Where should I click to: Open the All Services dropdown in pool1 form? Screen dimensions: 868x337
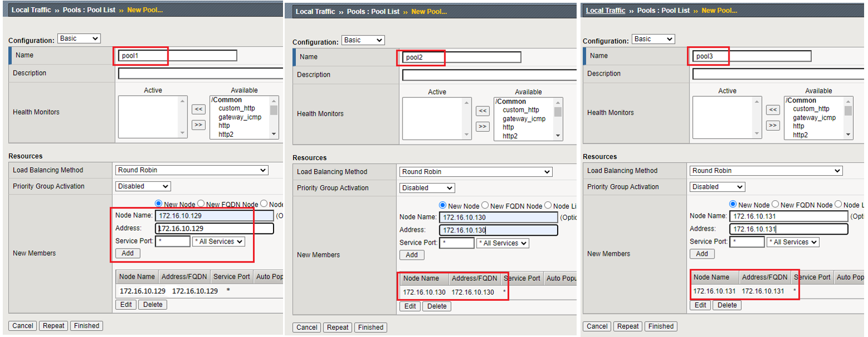pos(219,241)
